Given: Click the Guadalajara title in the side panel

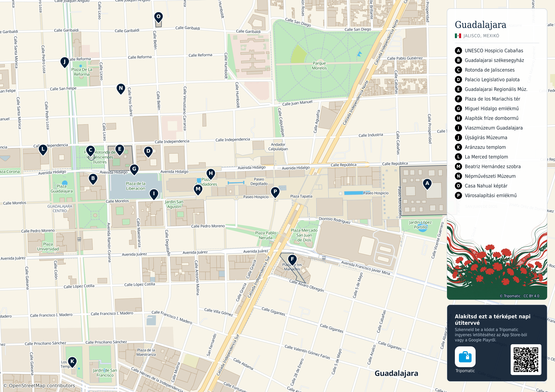Looking at the screenshot, I should tap(480, 25).
